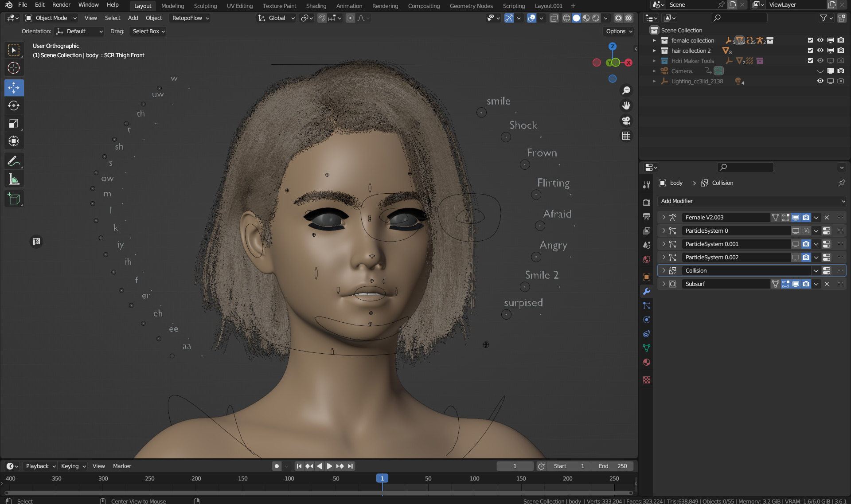Open the Particle properties tab
The width and height of the screenshot is (851, 504).
(647, 305)
